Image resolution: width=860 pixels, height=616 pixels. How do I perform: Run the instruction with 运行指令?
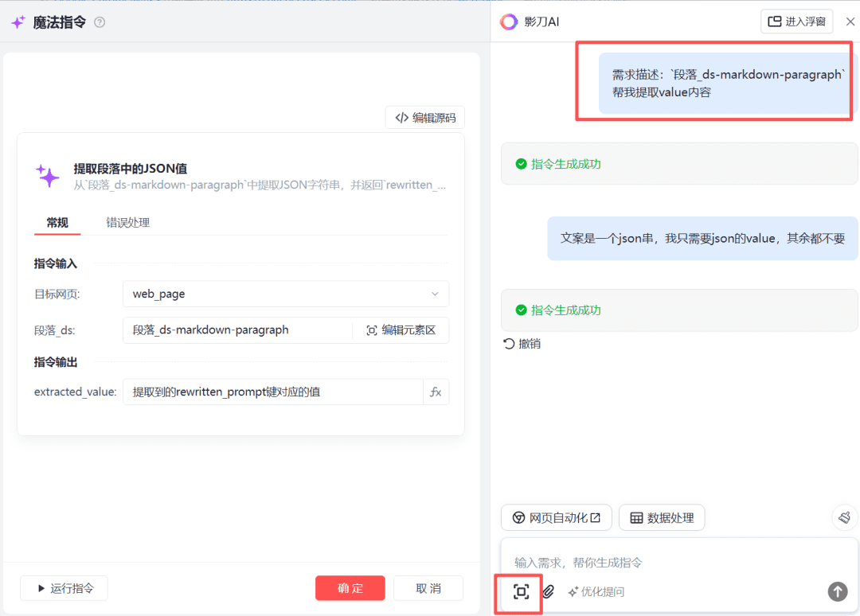click(x=64, y=588)
